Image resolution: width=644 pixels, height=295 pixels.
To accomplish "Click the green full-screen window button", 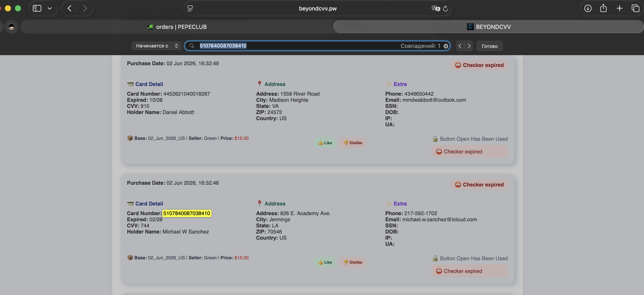I will [18, 8].
